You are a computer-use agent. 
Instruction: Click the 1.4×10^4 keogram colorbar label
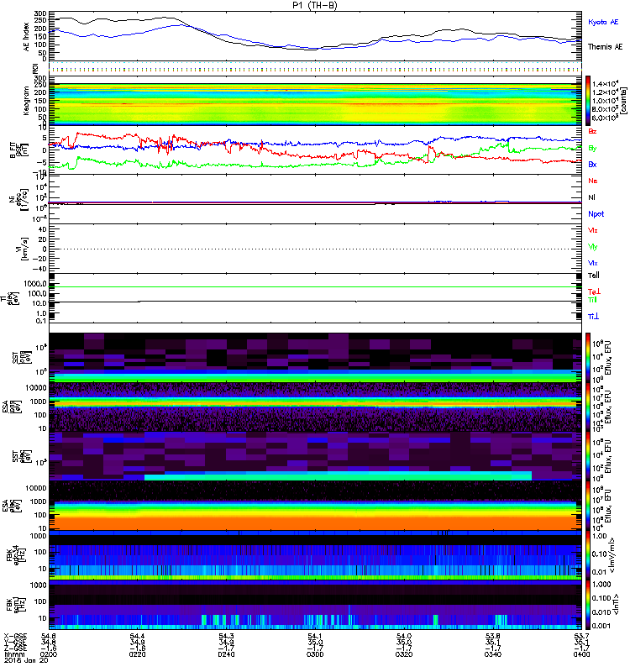(604, 84)
